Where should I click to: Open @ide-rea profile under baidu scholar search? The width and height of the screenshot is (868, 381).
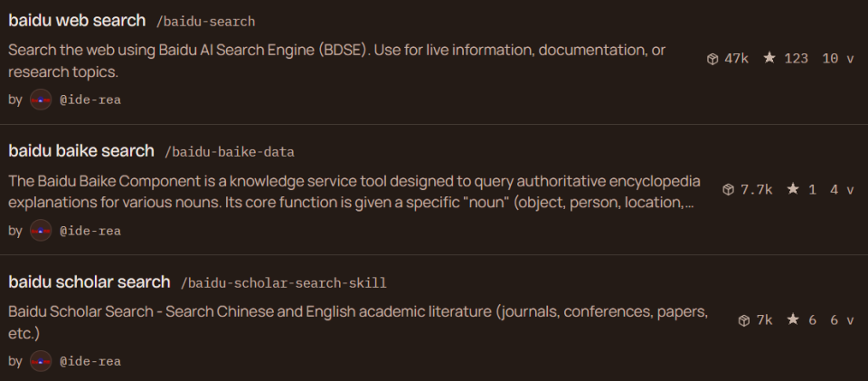[90, 361]
